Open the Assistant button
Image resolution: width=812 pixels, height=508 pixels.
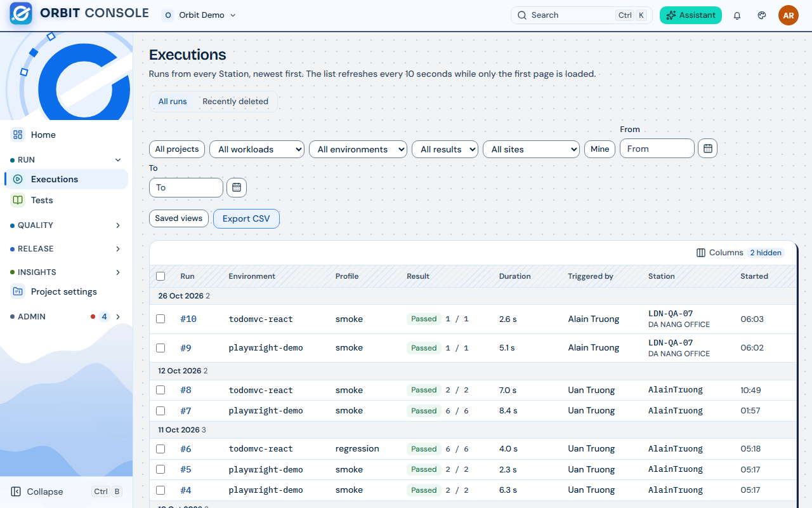click(691, 15)
